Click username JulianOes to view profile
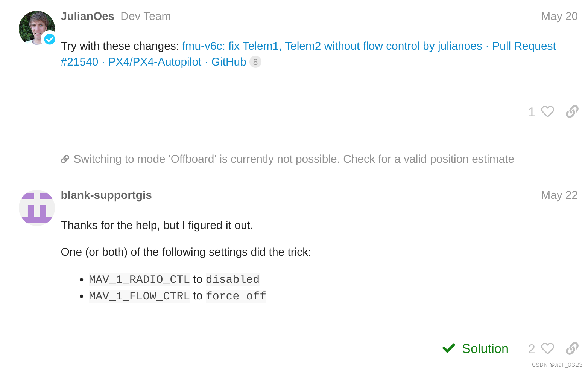The image size is (588, 371). (x=88, y=16)
